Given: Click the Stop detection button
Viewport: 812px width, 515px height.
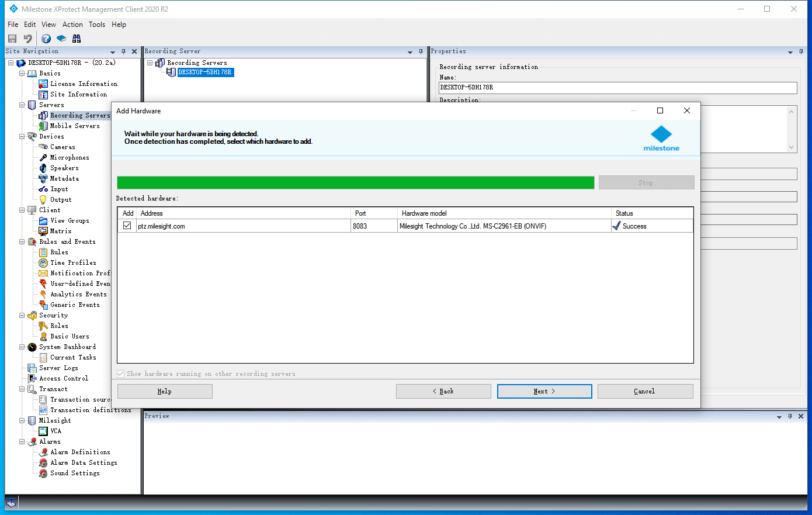Looking at the screenshot, I should tap(647, 182).
